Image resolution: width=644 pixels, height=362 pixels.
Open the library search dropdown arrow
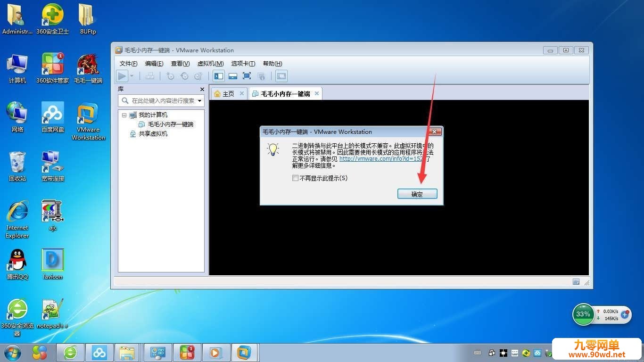pos(200,101)
